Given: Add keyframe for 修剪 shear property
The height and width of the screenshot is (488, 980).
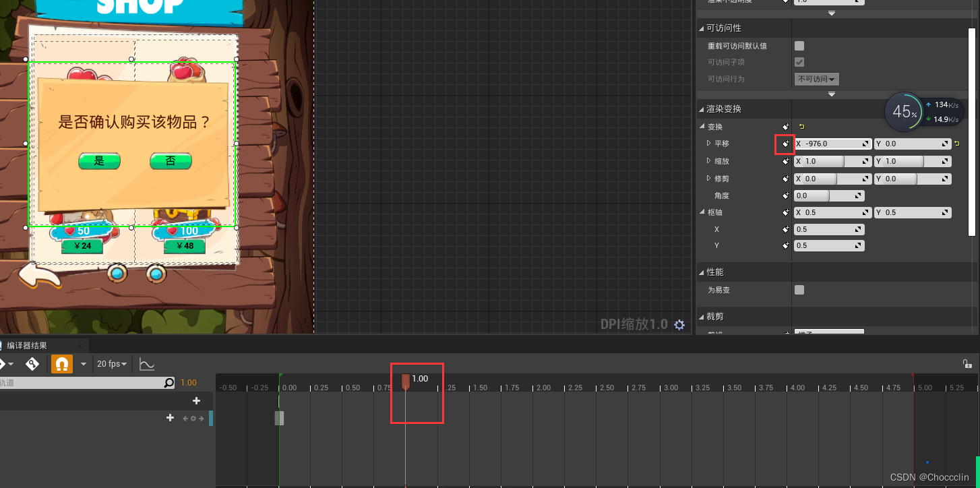Looking at the screenshot, I should [786, 179].
